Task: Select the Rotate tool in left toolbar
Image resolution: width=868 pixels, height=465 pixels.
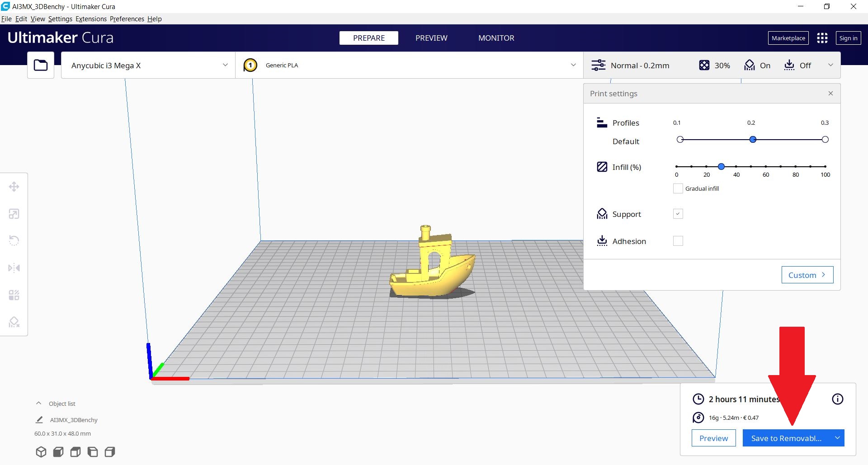Action: pos(14,240)
